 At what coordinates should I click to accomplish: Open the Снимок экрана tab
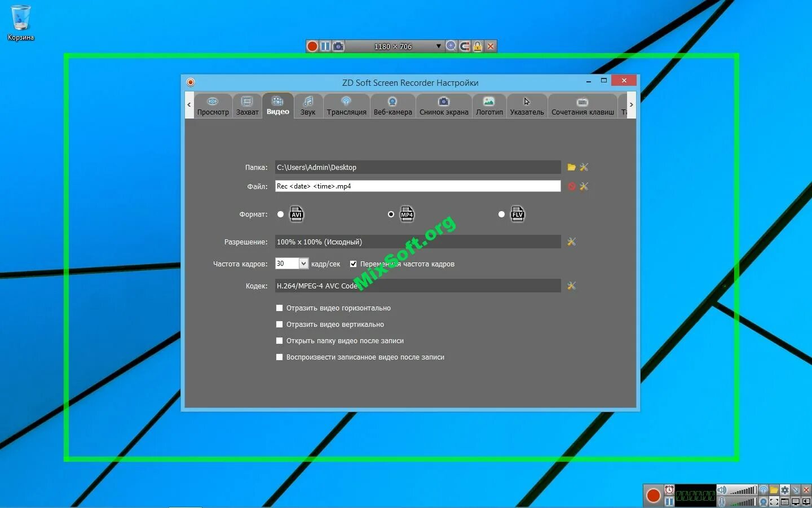[444, 106]
